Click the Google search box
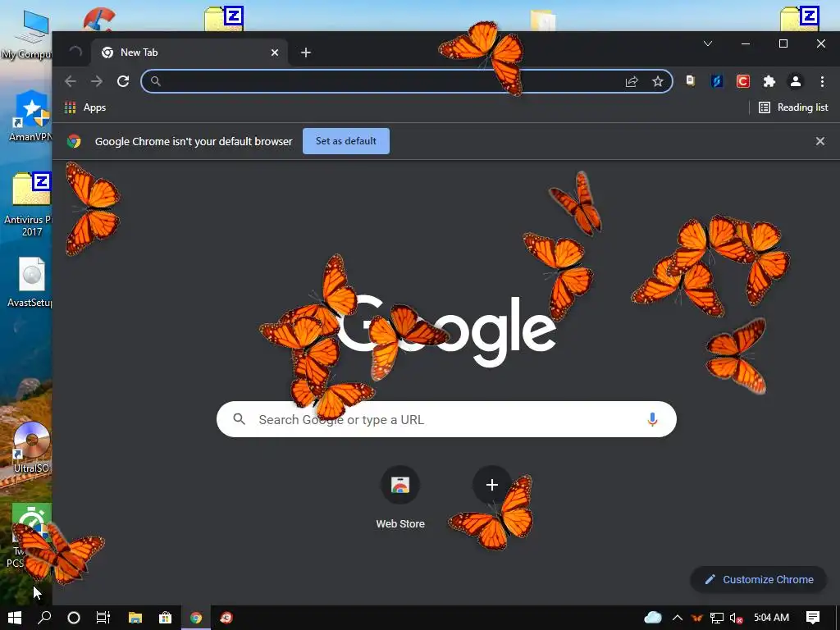This screenshot has height=630, width=840. tap(446, 419)
